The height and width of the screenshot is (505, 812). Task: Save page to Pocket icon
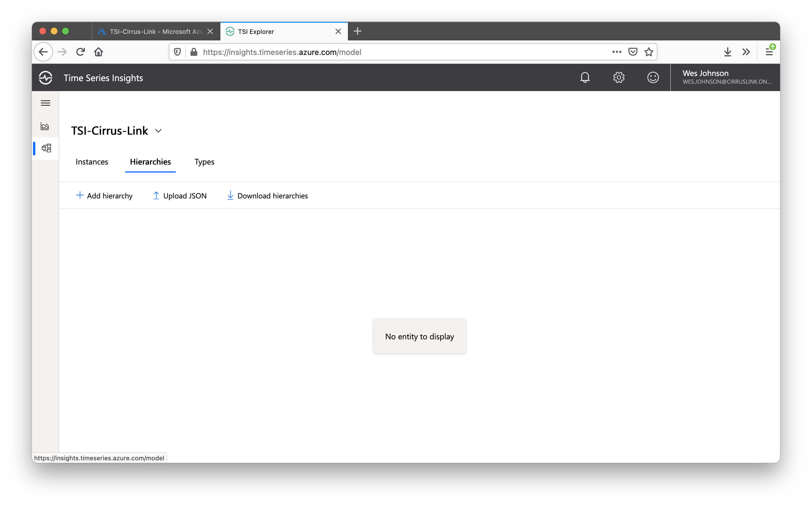coord(633,52)
